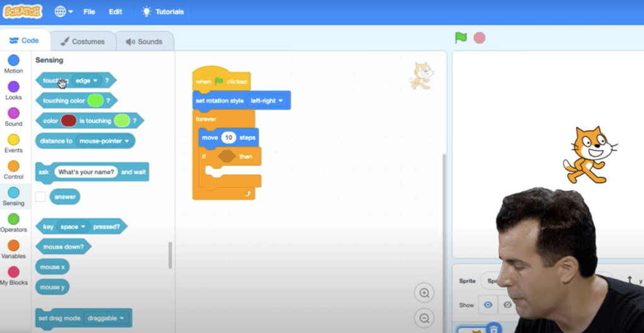The width and height of the screenshot is (644, 333).
Task: Click the Scratch logo
Action: (x=23, y=12)
